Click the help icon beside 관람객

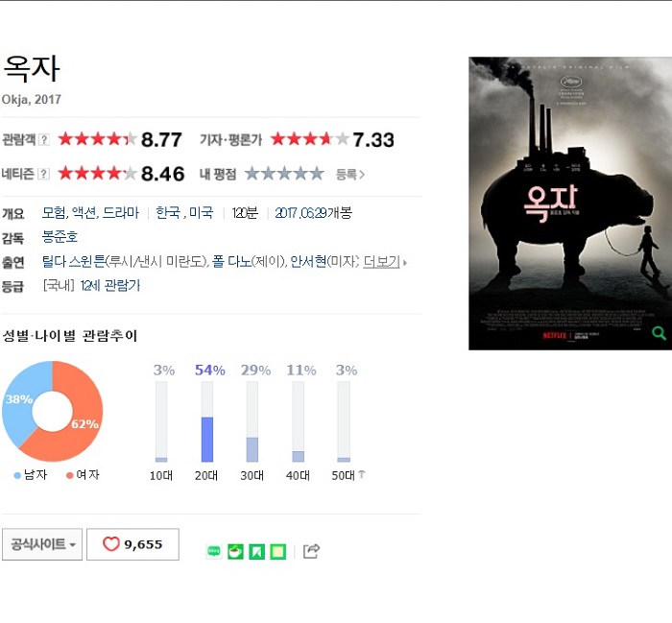tap(44, 140)
